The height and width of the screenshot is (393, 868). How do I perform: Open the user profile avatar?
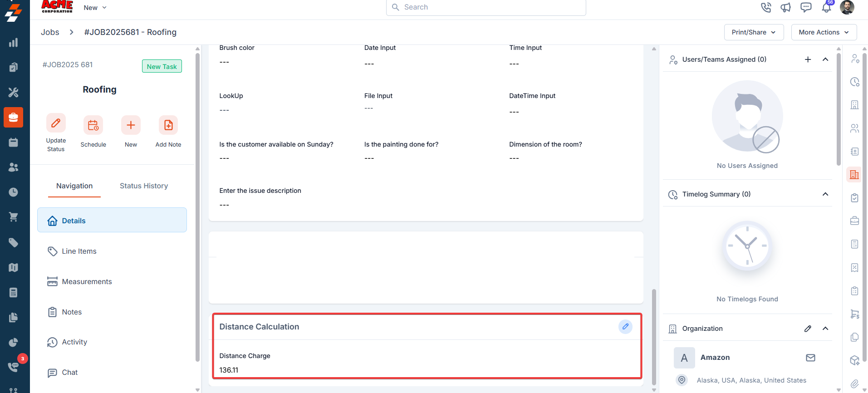(847, 7)
